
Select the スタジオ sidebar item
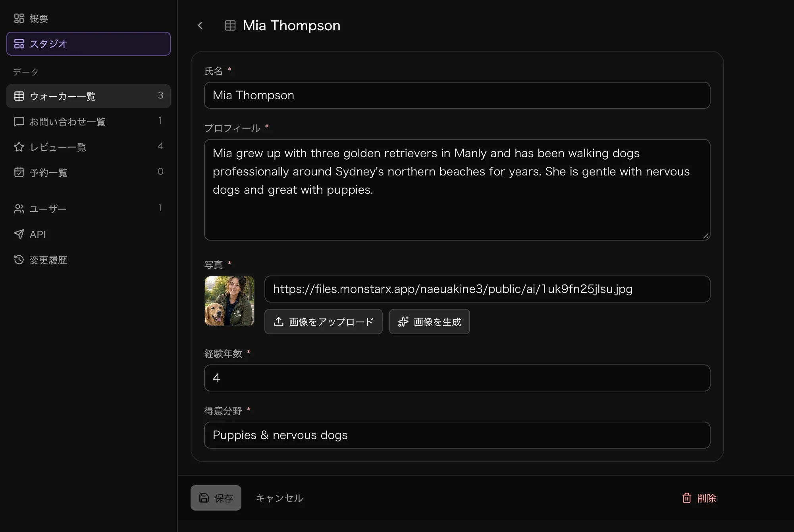click(88, 44)
